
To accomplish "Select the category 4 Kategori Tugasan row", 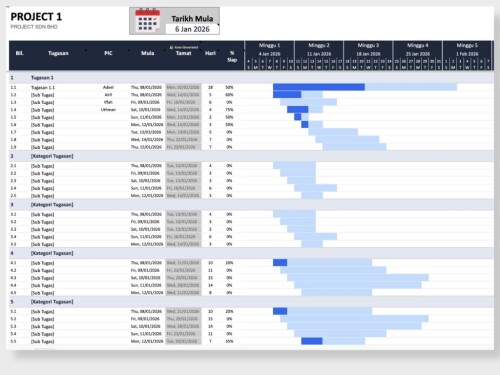I will click(x=251, y=253).
